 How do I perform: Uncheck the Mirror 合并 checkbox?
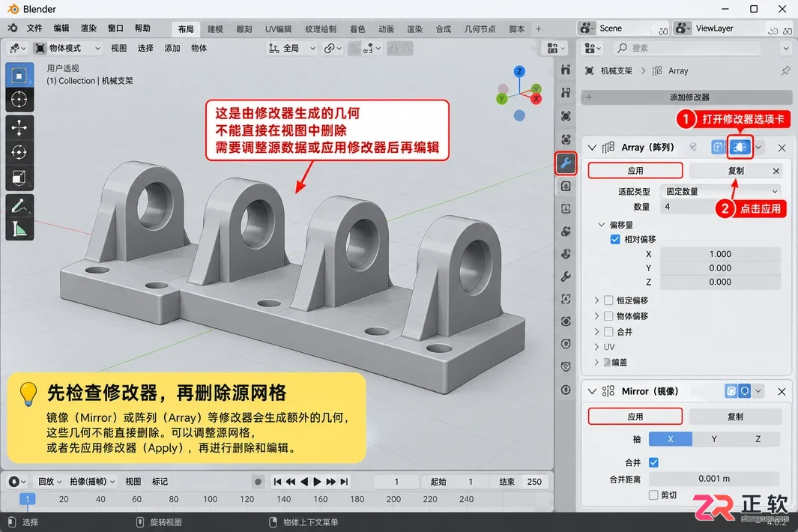[x=653, y=463]
